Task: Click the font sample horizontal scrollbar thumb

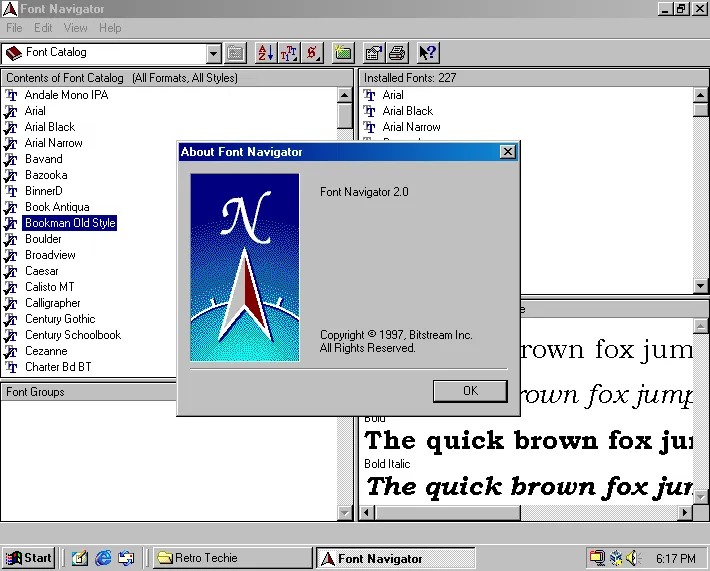Action: click(447, 513)
